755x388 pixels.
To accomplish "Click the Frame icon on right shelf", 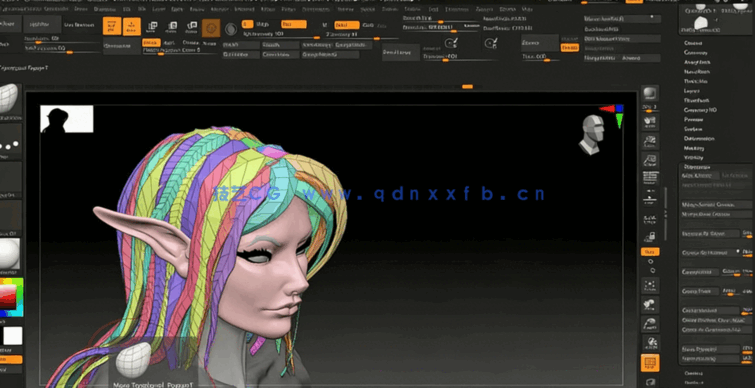I will [650, 285].
